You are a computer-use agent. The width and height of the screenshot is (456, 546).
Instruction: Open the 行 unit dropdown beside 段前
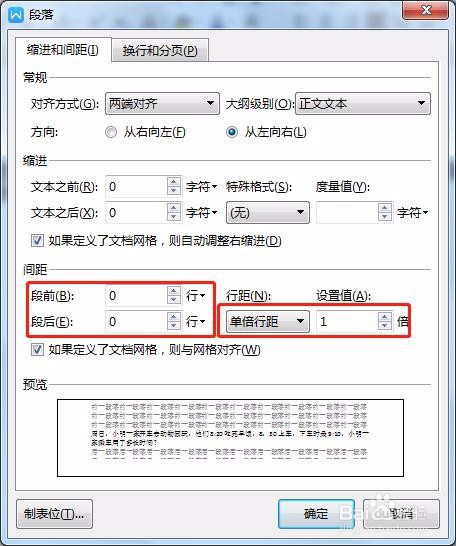click(195, 296)
